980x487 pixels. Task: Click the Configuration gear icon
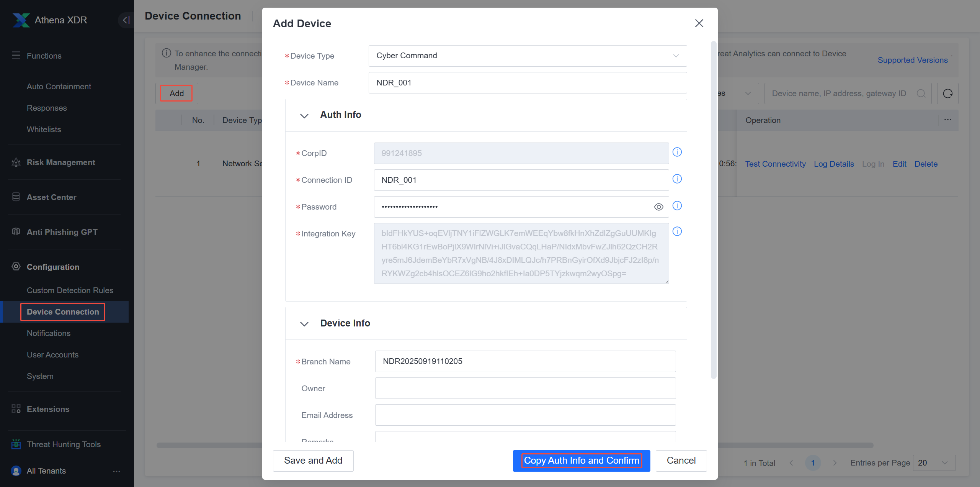16,267
